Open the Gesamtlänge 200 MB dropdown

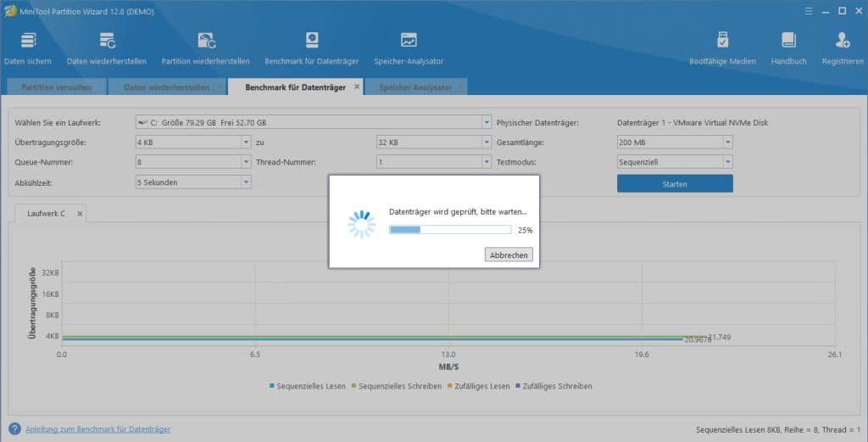tap(727, 143)
